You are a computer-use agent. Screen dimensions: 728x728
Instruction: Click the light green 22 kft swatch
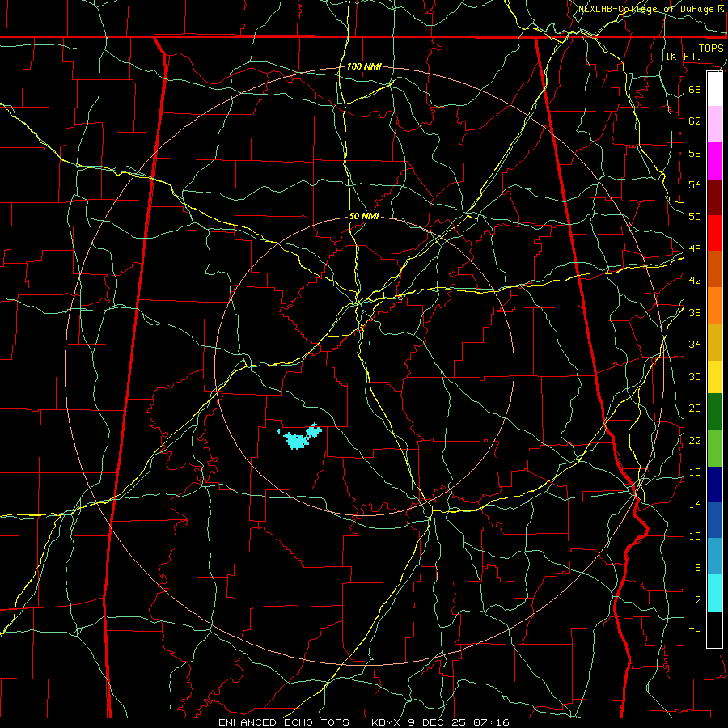click(714, 448)
